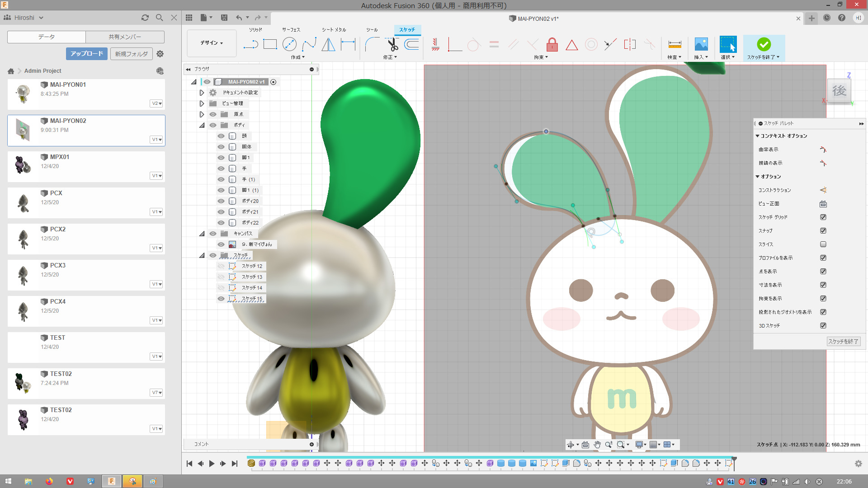
Task: Open the V2 version dropdown for MAI-PYON01
Action: [x=156, y=103]
